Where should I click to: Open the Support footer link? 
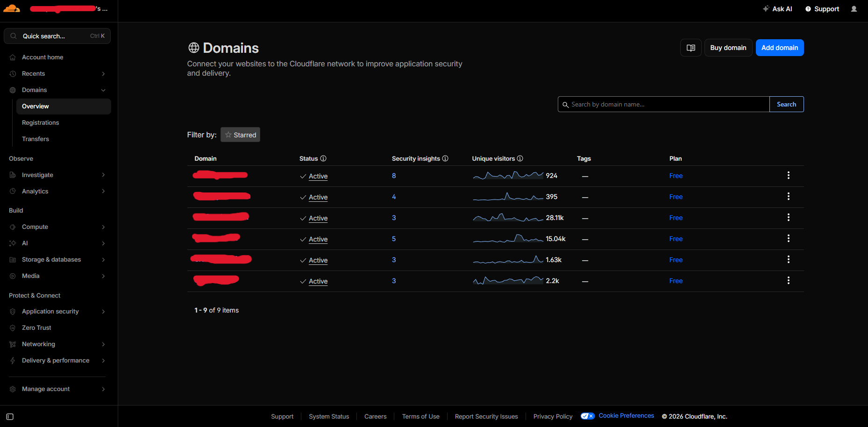point(282,417)
